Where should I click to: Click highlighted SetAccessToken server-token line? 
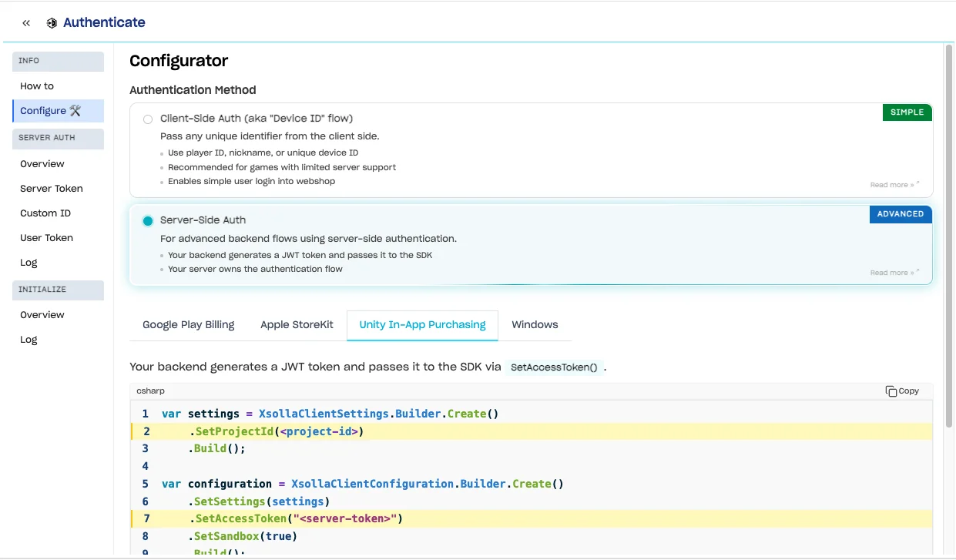click(532, 518)
